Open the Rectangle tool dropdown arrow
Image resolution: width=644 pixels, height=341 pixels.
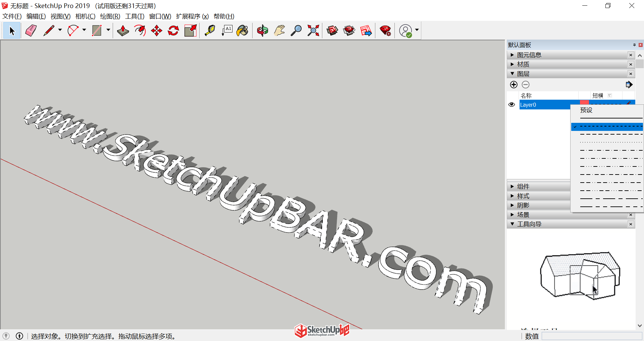tap(108, 30)
